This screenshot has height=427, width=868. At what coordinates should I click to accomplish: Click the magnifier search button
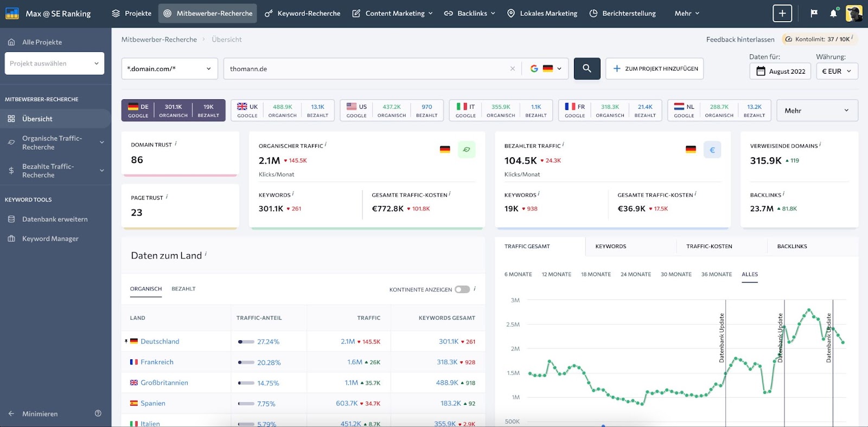point(587,69)
